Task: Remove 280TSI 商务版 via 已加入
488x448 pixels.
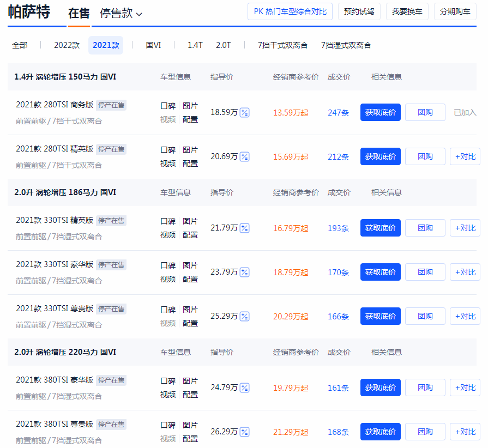Action: point(465,112)
